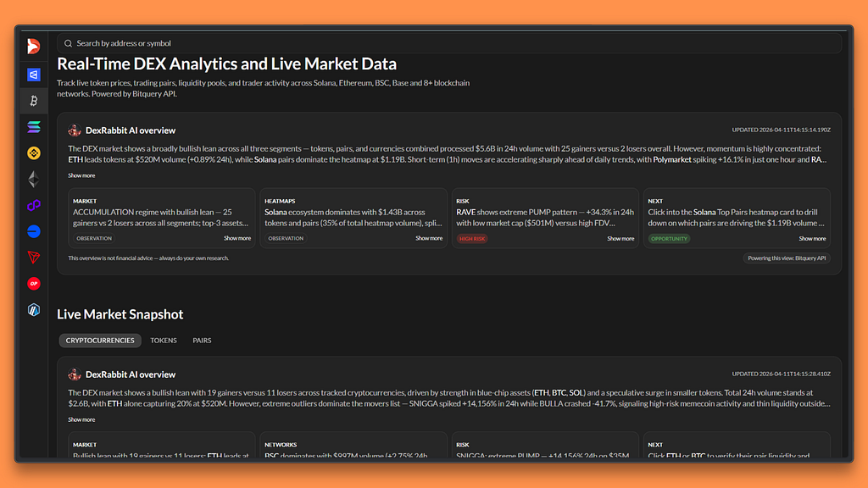Screen dimensions: 868x488
Task: Click the Opportunity badge
Action: click(x=669, y=238)
